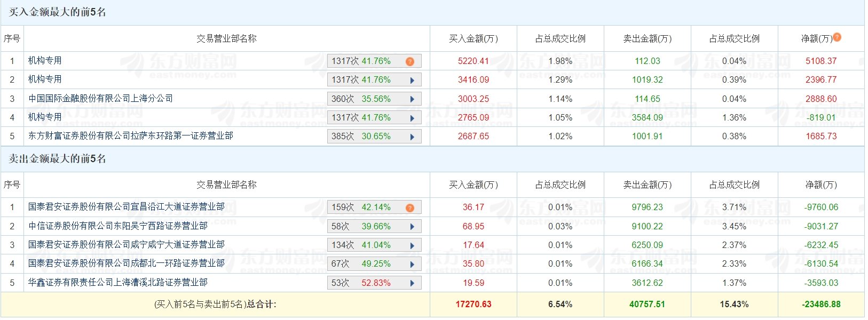868x320 pixels.
Task: Click sell amount value 3584.09
Action: tap(648, 118)
